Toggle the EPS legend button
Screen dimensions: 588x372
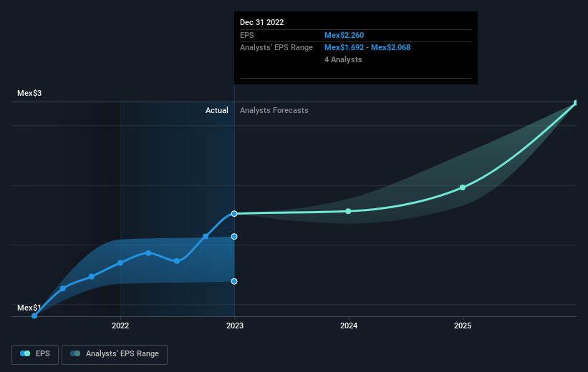(x=35, y=354)
